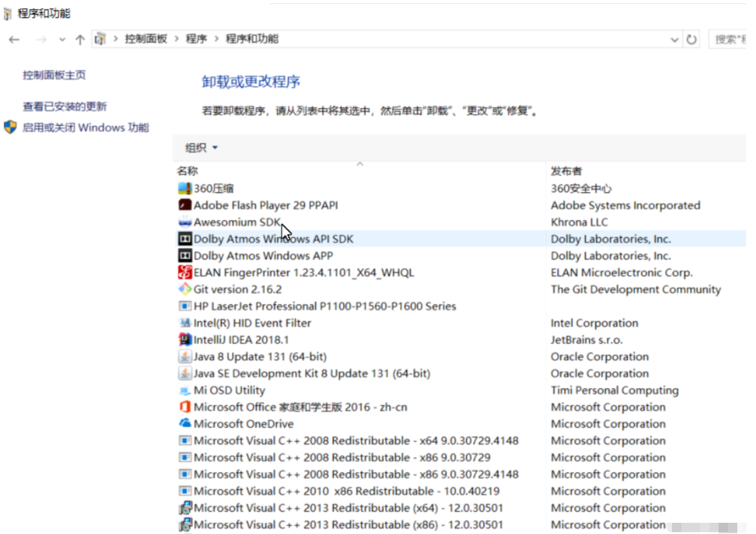The width and height of the screenshot is (756, 534).
Task: Click the Microsoft OneDrive cloud icon
Action: [185, 423]
